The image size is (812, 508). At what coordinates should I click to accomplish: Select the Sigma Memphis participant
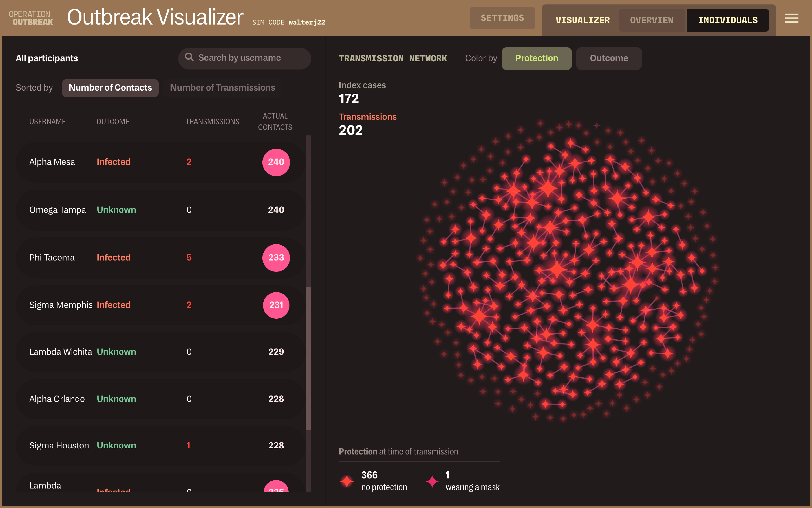pyautogui.click(x=161, y=305)
